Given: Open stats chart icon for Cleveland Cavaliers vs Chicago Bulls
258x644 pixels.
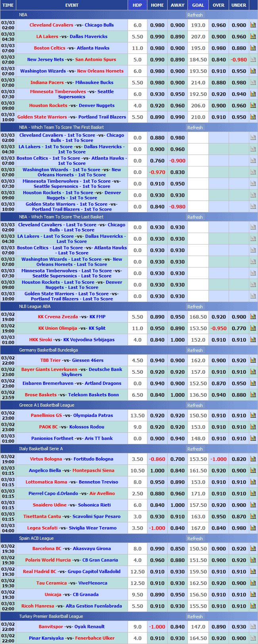Looking at the screenshot, I should (x=253, y=25).
